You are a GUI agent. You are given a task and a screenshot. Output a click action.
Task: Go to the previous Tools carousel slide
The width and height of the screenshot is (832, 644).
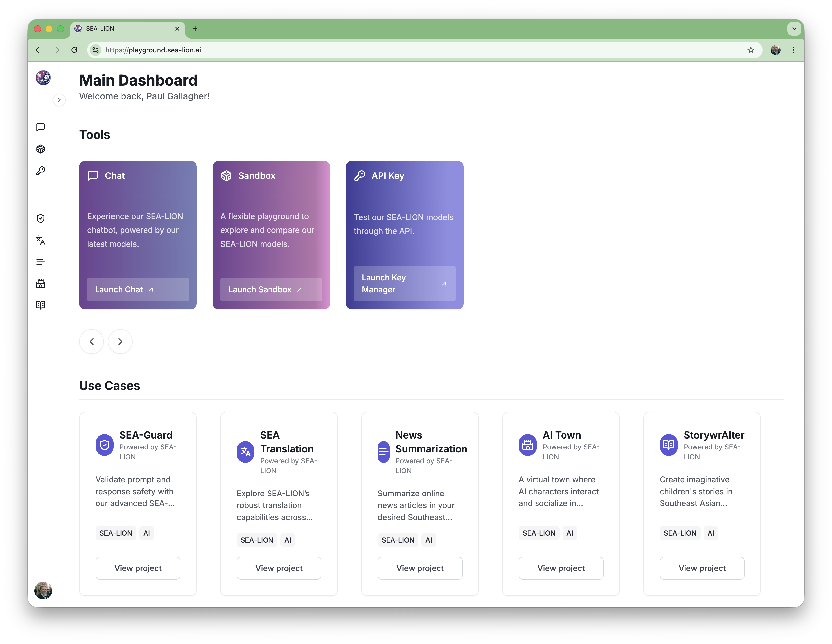(91, 342)
